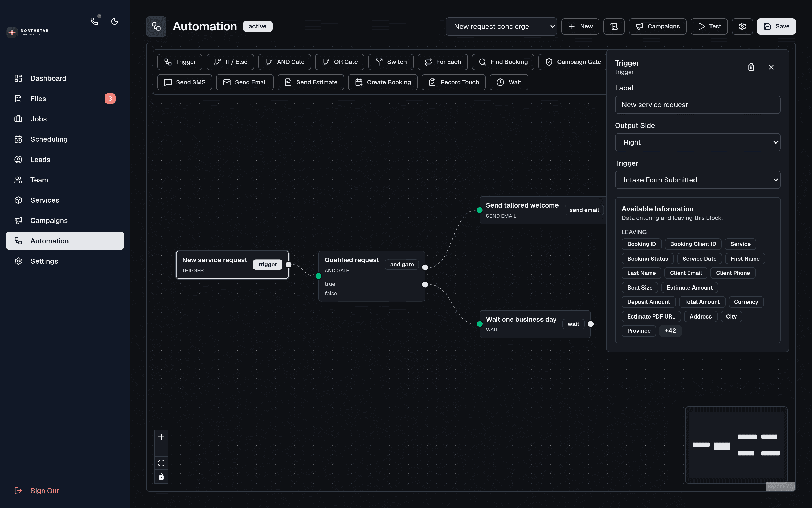Add a For Each block
Screen dimensions: 812x508
point(443,62)
